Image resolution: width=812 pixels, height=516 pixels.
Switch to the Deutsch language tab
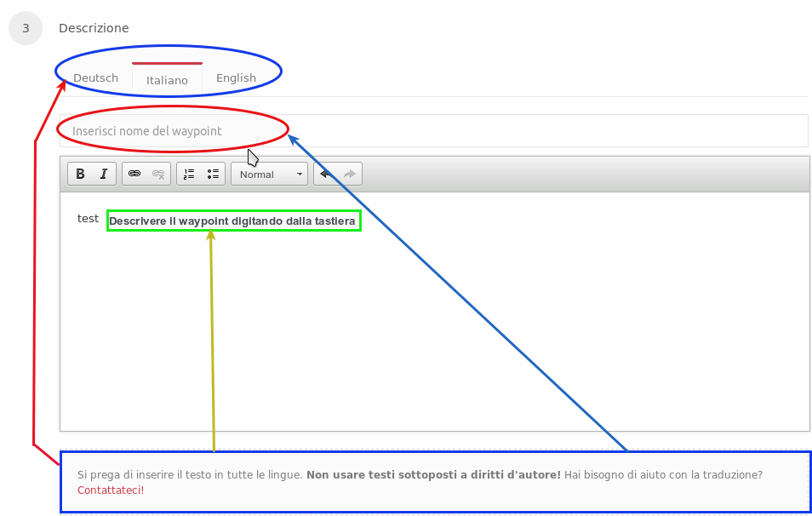click(x=95, y=78)
